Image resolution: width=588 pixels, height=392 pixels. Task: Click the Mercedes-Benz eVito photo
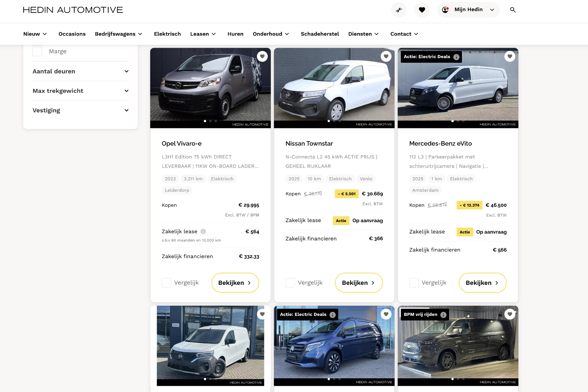[x=458, y=88]
